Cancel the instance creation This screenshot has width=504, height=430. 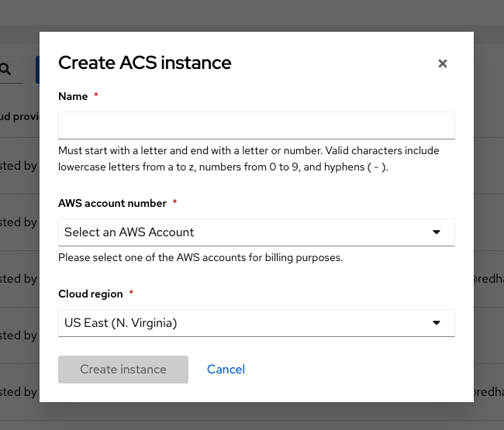coord(226,370)
